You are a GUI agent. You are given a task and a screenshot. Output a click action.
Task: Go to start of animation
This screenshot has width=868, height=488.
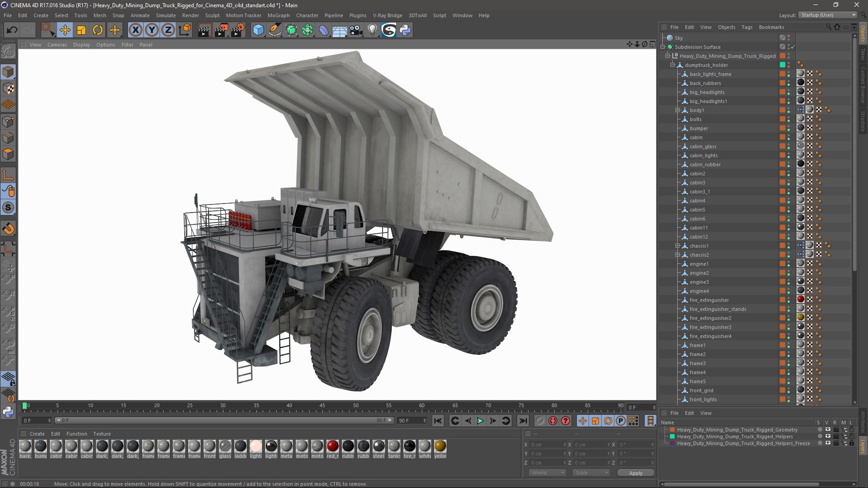[x=438, y=421]
